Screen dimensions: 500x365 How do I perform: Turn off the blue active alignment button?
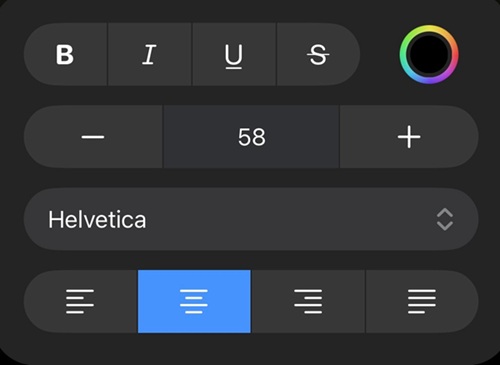[x=194, y=301]
